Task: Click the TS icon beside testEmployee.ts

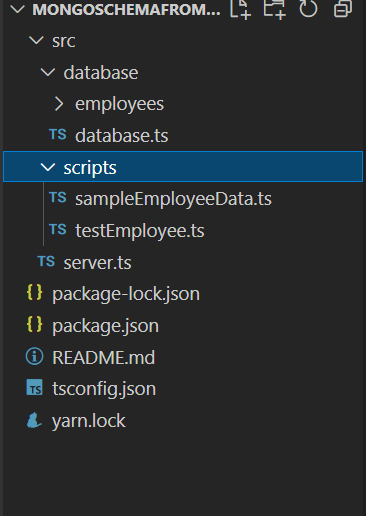Action: (58, 230)
